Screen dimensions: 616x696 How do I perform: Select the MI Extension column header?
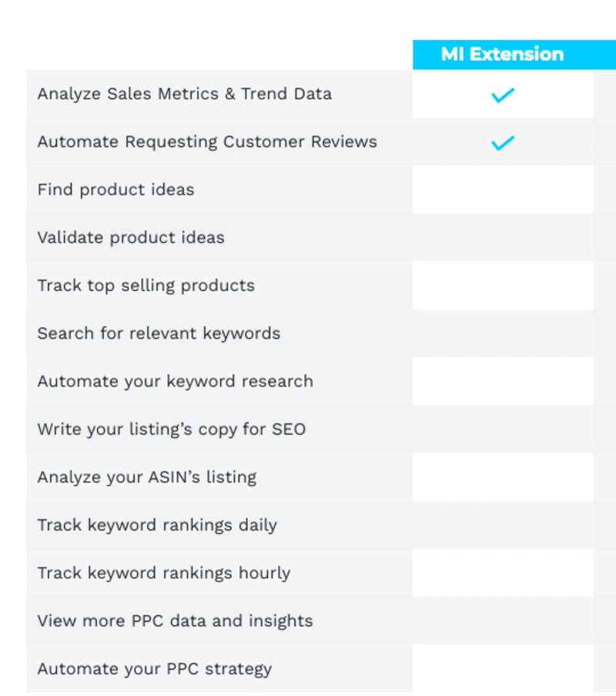(502, 55)
